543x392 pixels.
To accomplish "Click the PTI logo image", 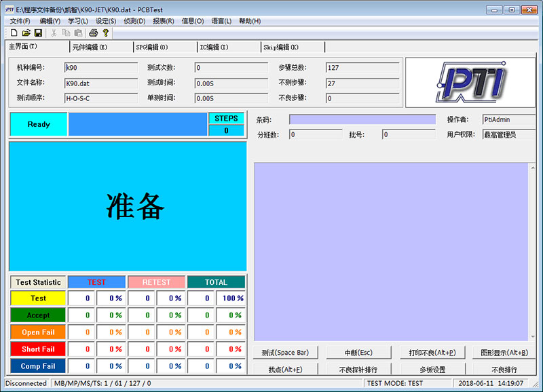I will (x=470, y=82).
